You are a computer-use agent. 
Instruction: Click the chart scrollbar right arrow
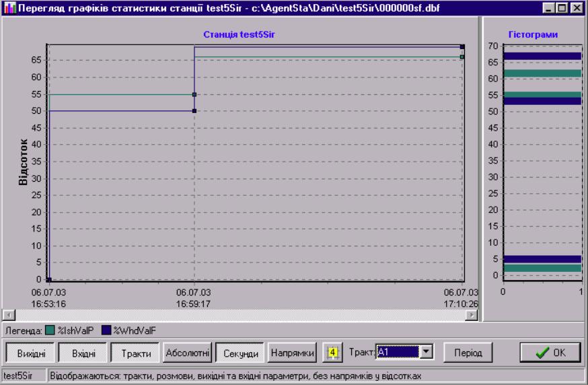click(472, 315)
